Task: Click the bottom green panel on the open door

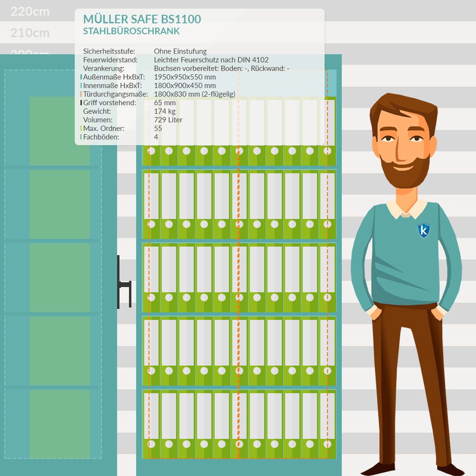Action: click(59, 424)
